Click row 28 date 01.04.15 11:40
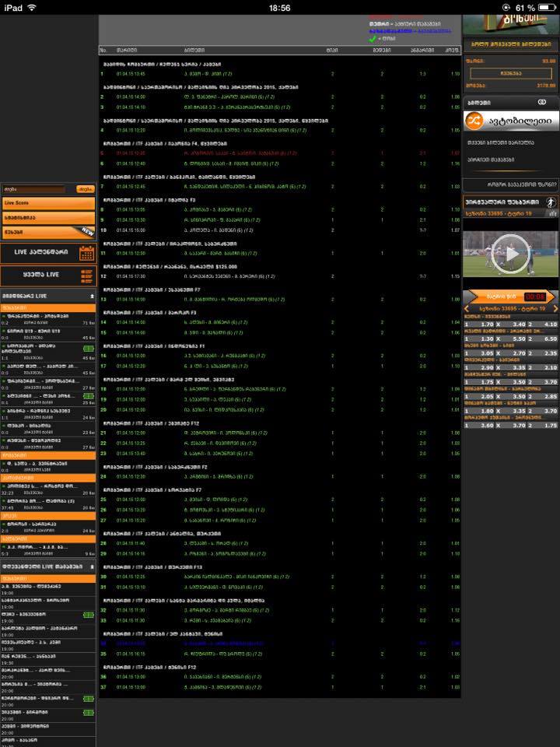 pos(131,544)
